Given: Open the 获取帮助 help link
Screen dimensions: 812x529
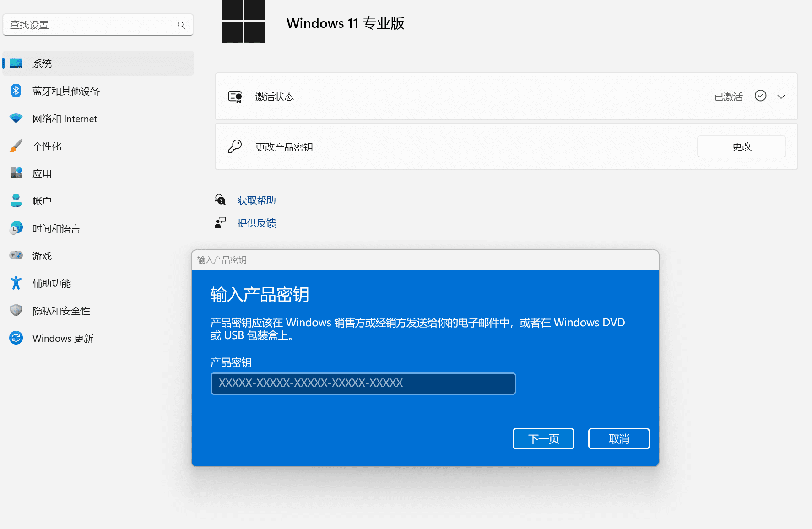Looking at the screenshot, I should tap(256, 200).
